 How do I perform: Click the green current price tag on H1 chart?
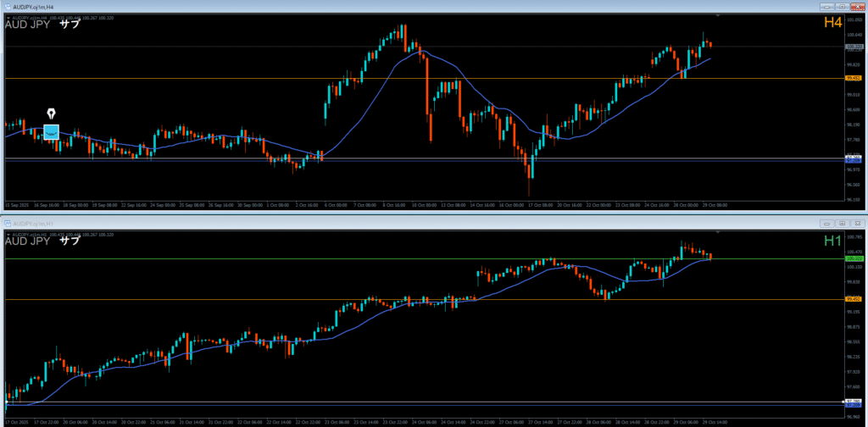coord(853,258)
